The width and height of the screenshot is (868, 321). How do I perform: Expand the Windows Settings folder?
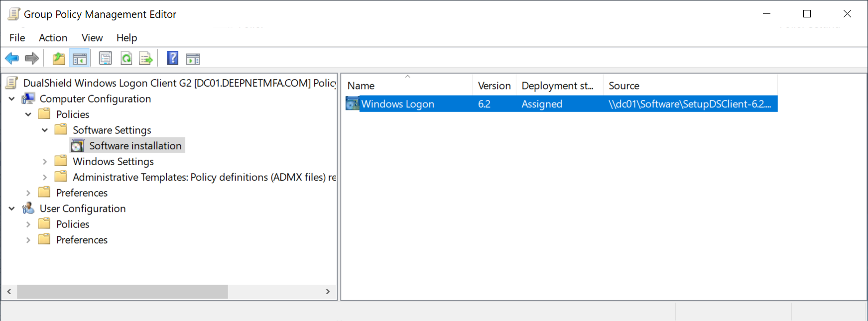[45, 162]
